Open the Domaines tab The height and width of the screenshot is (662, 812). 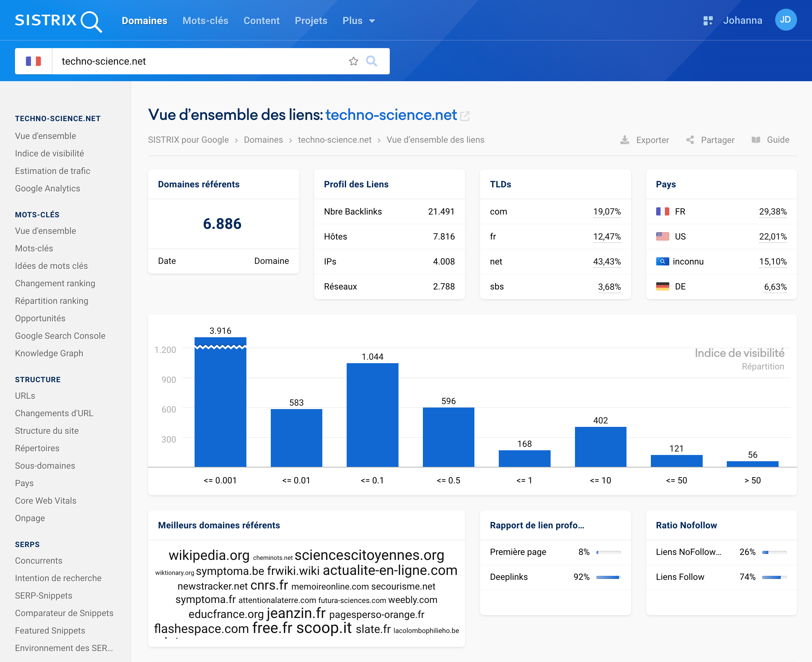click(x=145, y=21)
